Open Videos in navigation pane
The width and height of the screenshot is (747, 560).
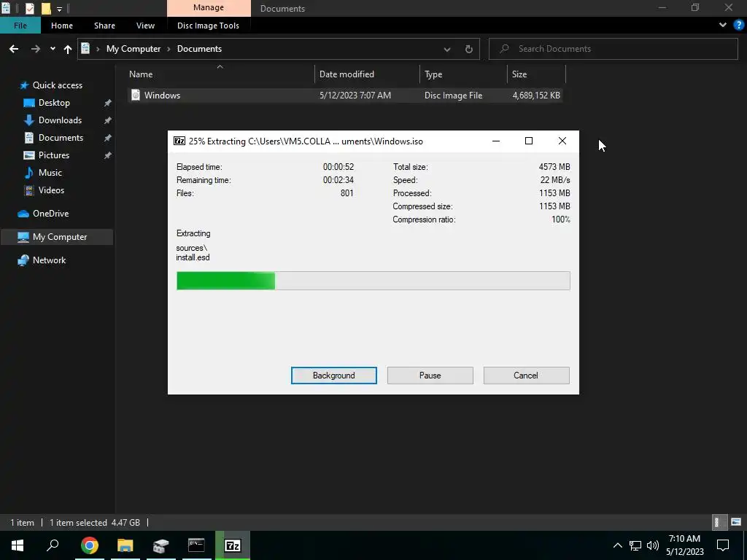[51, 190]
